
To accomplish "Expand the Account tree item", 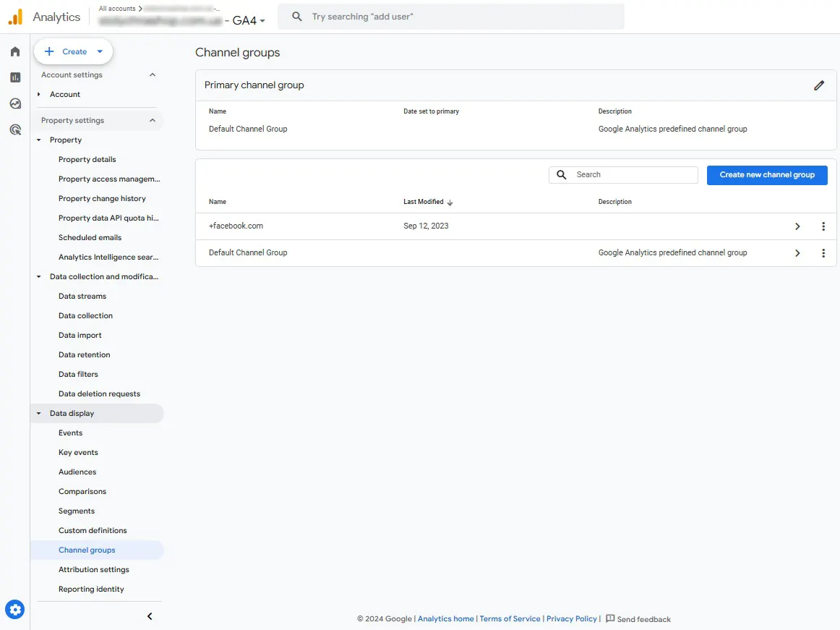I will point(39,94).
